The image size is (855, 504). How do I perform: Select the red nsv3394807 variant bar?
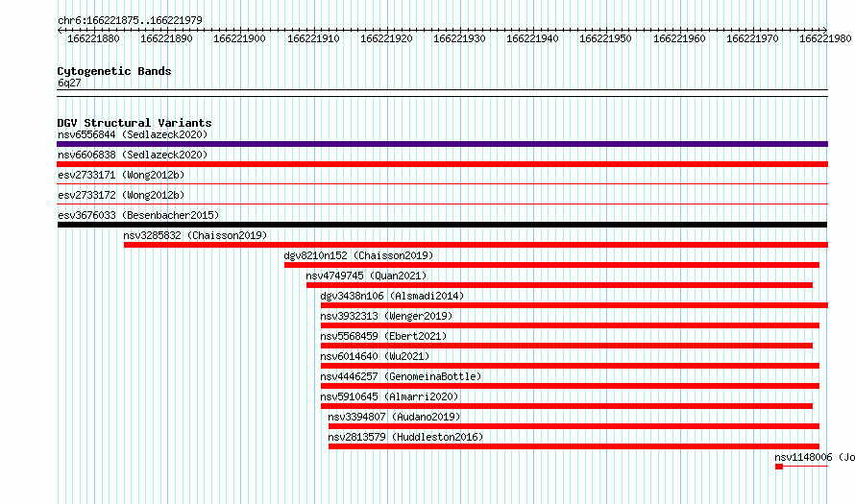(x=574, y=426)
